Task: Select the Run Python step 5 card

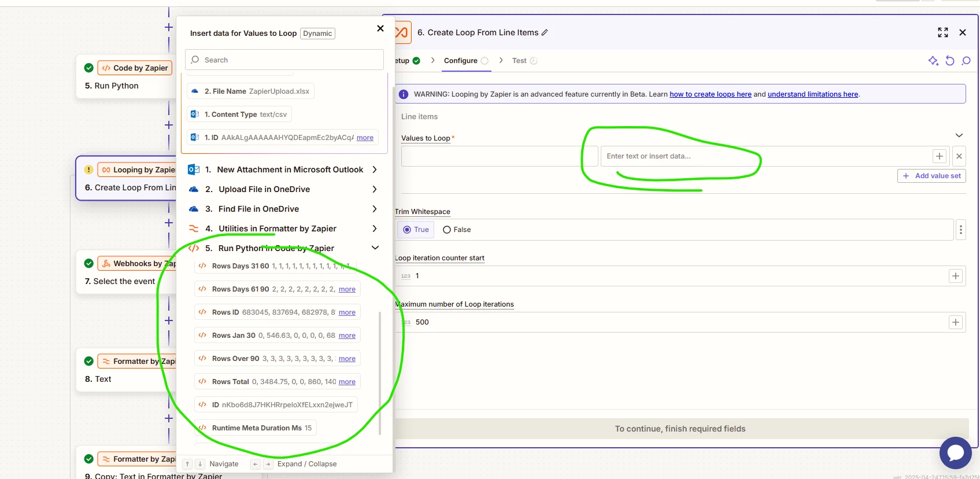Action: [126, 77]
